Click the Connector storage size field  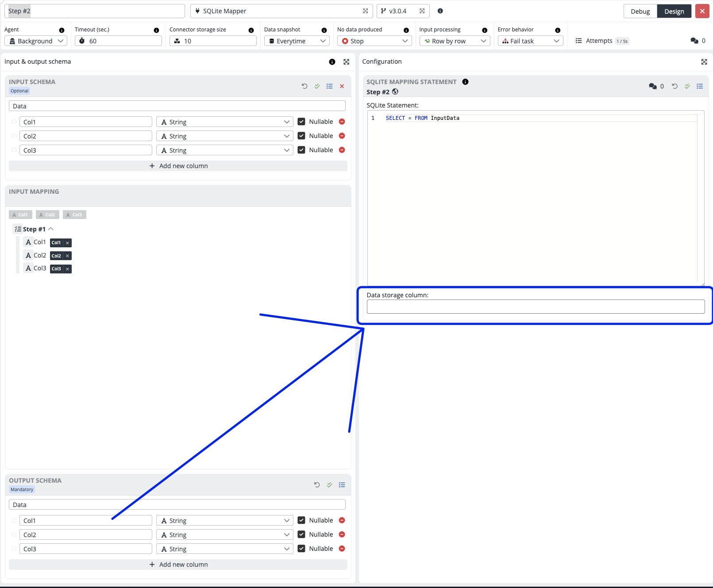click(x=213, y=41)
